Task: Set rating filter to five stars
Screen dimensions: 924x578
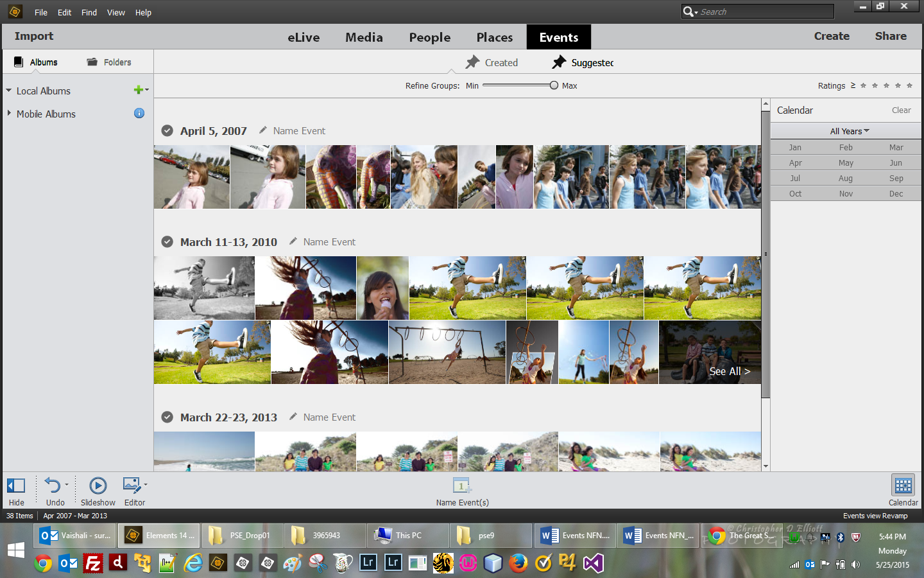Action: tap(909, 85)
